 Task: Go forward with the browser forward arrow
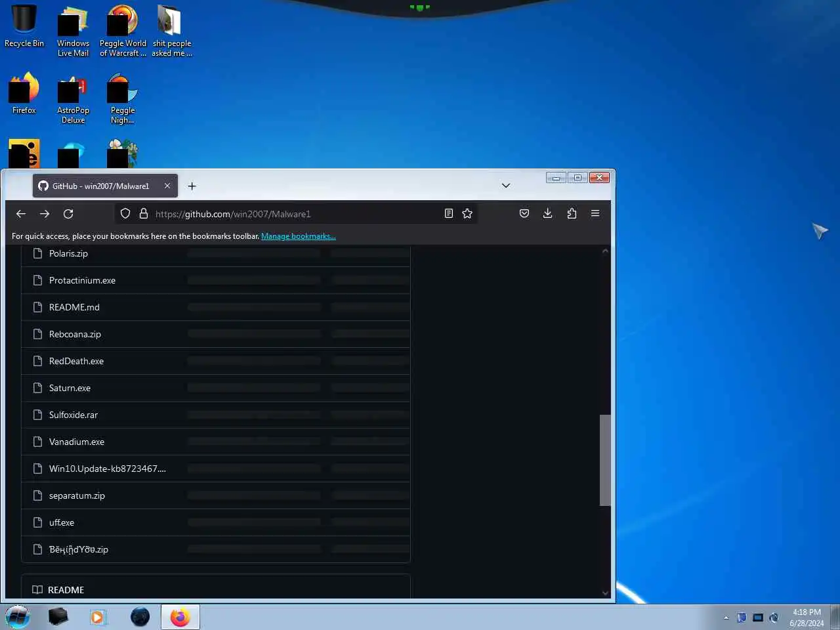point(45,214)
